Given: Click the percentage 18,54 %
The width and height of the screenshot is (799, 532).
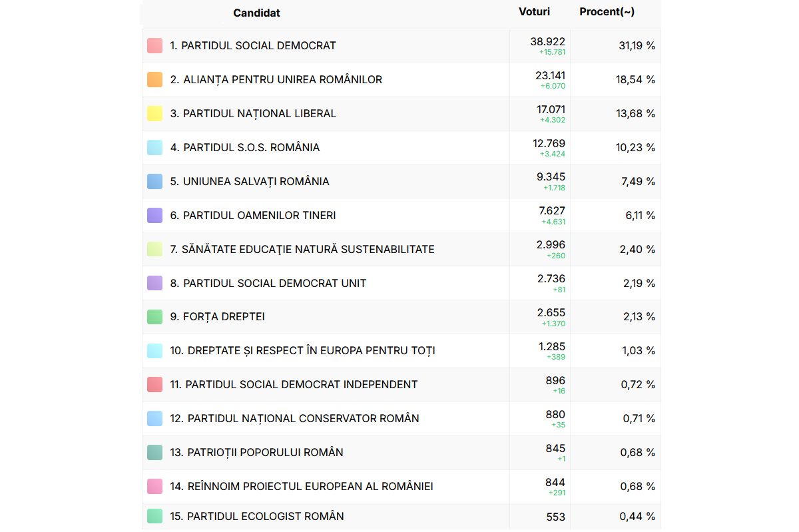Looking at the screenshot, I should tap(635, 80).
